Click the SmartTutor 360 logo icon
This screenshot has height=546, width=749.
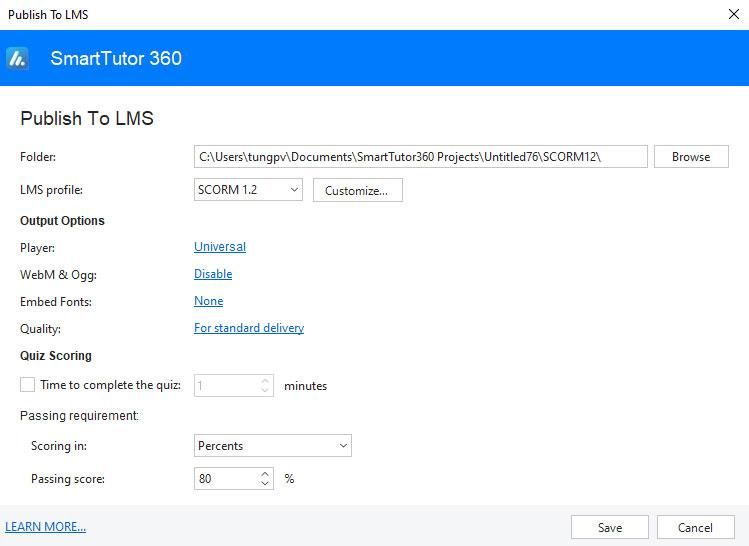18,59
